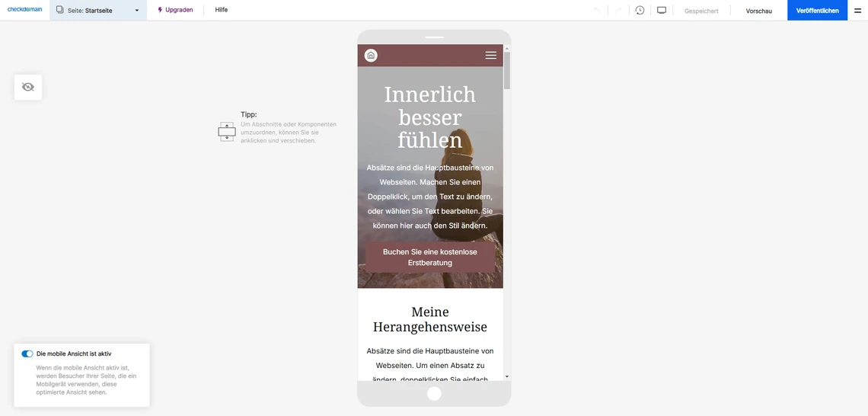The width and height of the screenshot is (868, 416).
Task: Open the version history clock icon
Action: [640, 10]
